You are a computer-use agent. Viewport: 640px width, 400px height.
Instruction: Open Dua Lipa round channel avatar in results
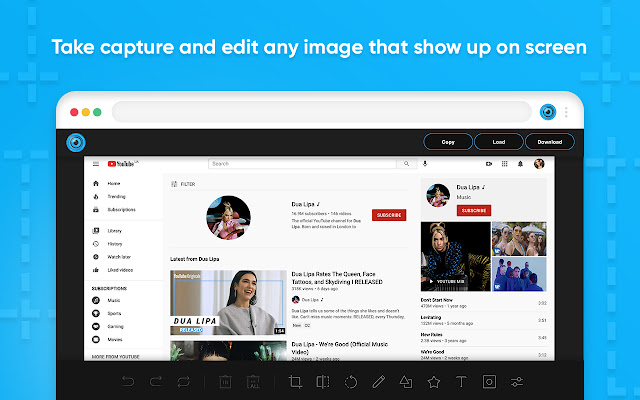point(228,218)
